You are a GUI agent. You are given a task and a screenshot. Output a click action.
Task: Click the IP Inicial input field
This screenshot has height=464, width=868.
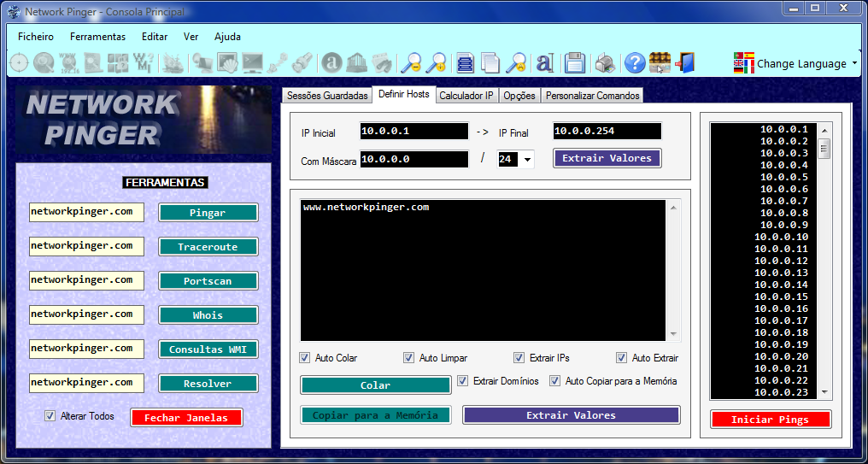[414, 132]
